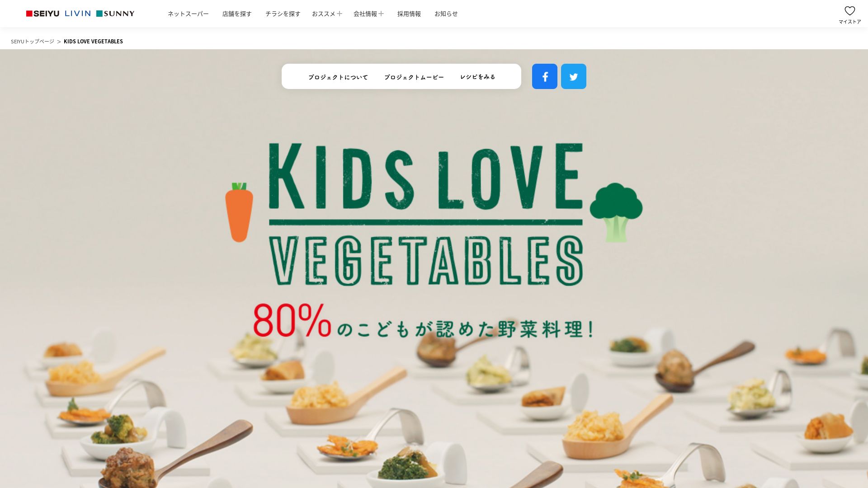Share the page via Twitter icon

[574, 76]
